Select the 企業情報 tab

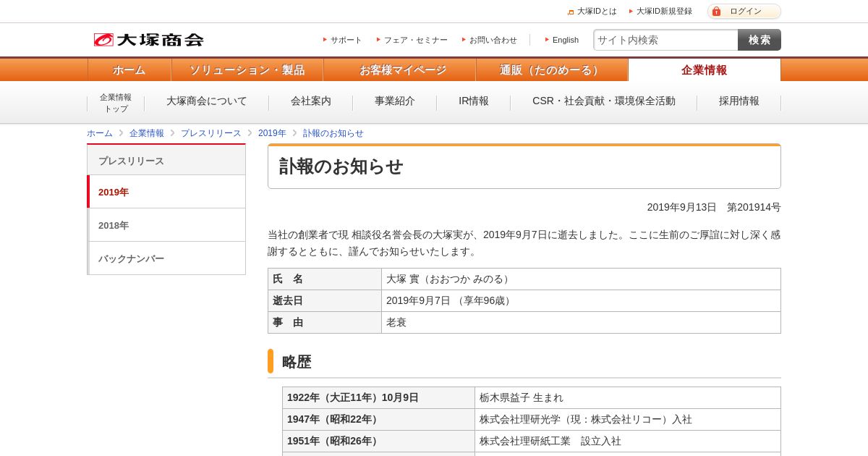tap(705, 70)
